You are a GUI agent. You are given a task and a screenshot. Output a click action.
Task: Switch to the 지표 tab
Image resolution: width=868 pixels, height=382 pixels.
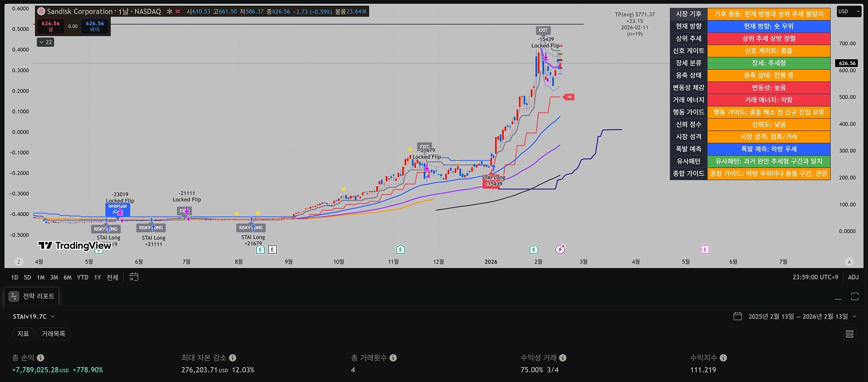click(x=23, y=334)
